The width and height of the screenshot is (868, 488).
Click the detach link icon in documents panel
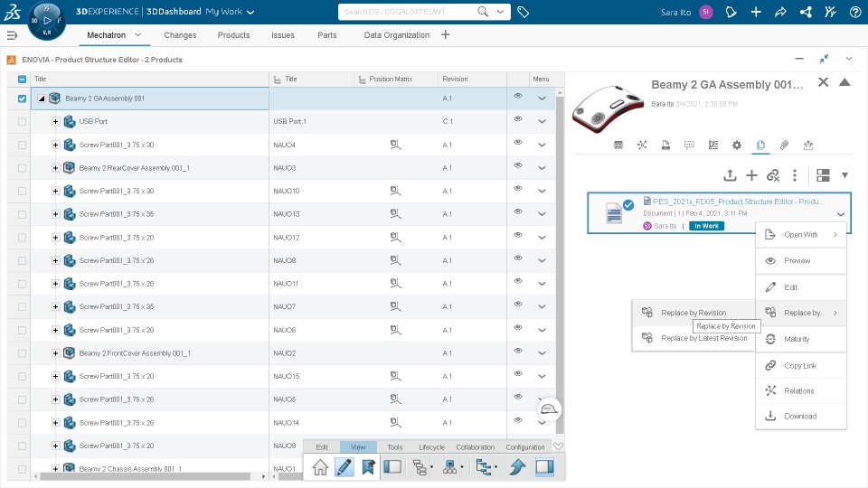click(x=773, y=175)
